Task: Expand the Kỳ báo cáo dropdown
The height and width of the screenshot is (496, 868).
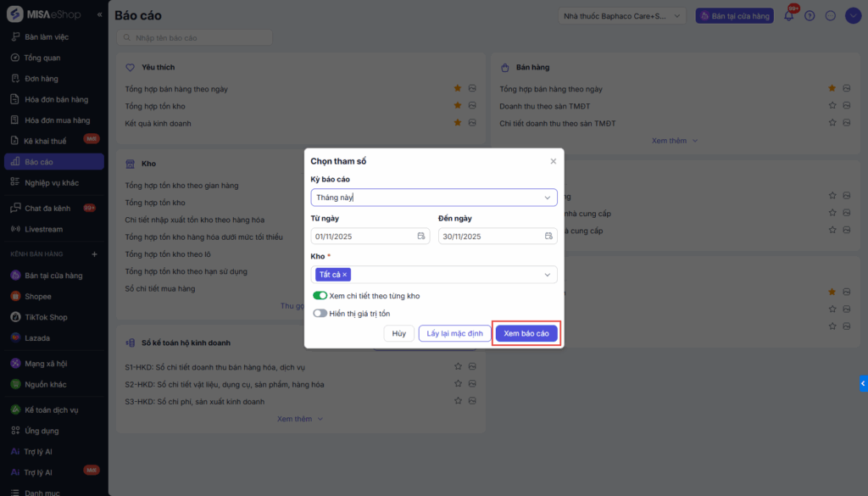Action: point(548,198)
